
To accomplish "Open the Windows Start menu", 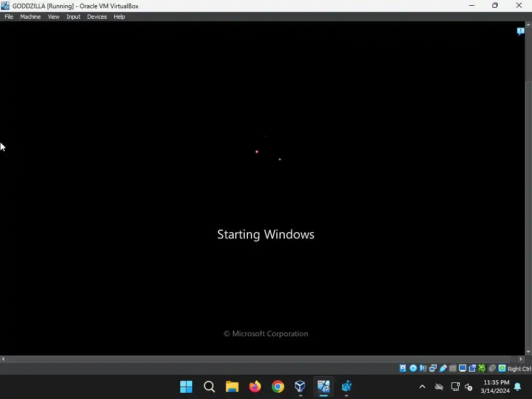I will (187, 387).
